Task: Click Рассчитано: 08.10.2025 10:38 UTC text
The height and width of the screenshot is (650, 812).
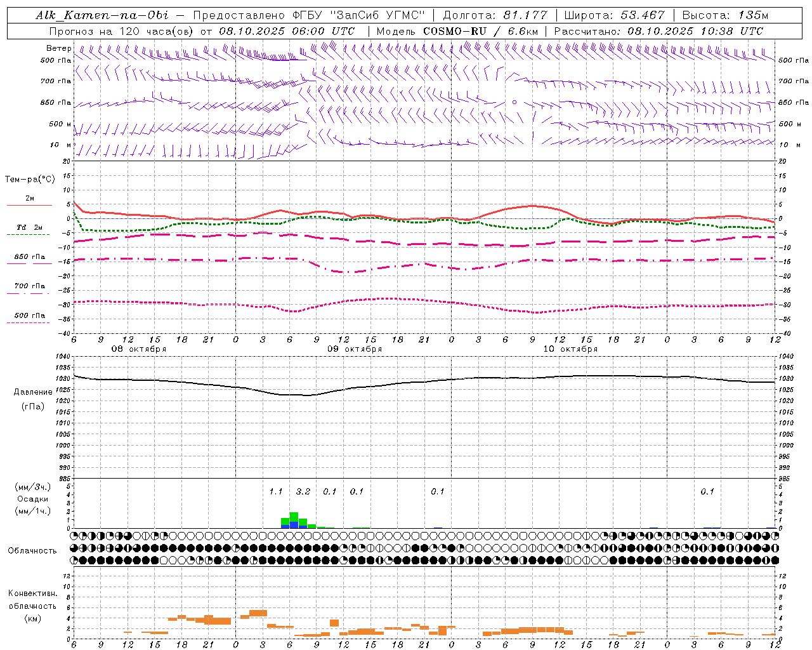Action: point(658,31)
